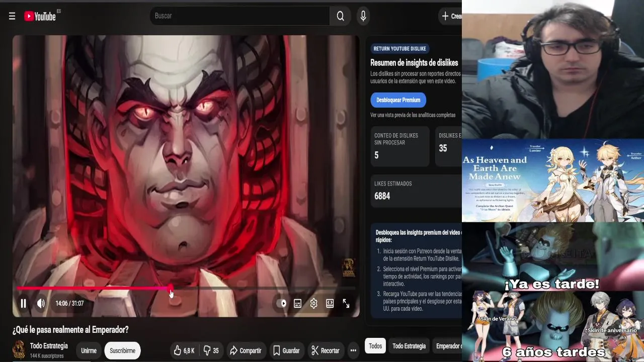The width and height of the screenshot is (644, 362).
Task: Click the Conteo de dislikes sin procesar card
Action: pyautogui.click(x=400, y=146)
